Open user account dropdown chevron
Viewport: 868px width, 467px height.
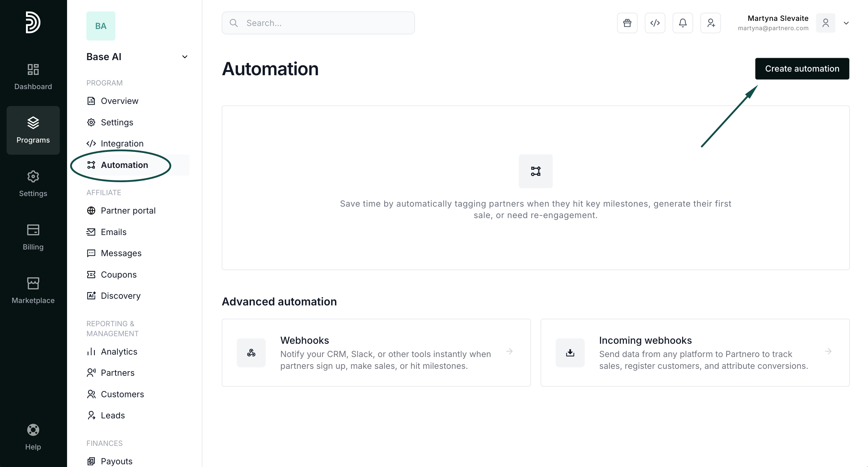click(x=846, y=23)
